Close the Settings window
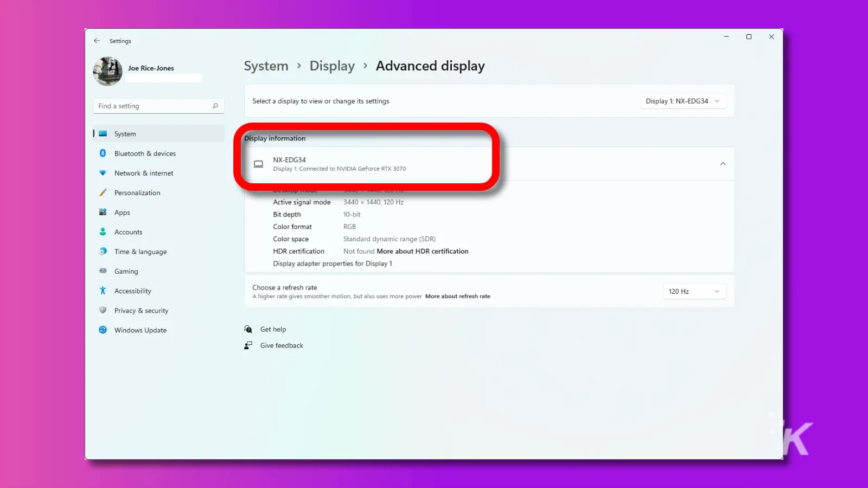This screenshot has width=868, height=488. tap(771, 36)
